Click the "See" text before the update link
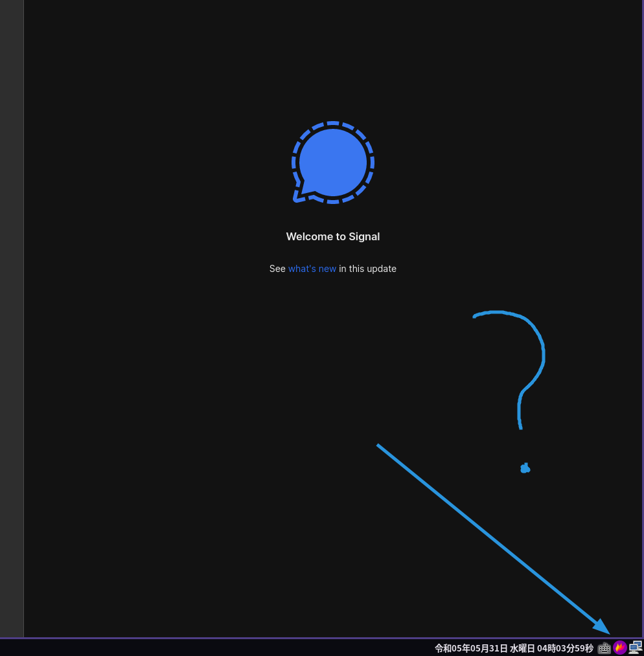The height and width of the screenshot is (656, 644). coord(278,268)
